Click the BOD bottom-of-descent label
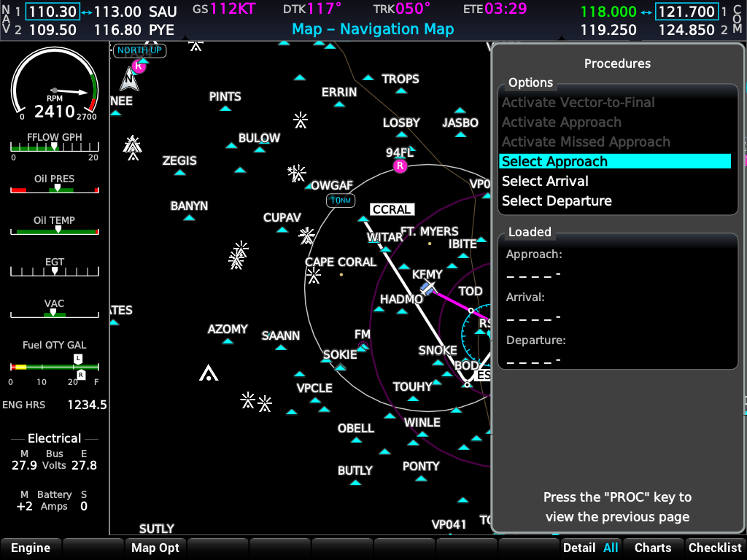The image size is (747, 560). [x=466, y=365]
